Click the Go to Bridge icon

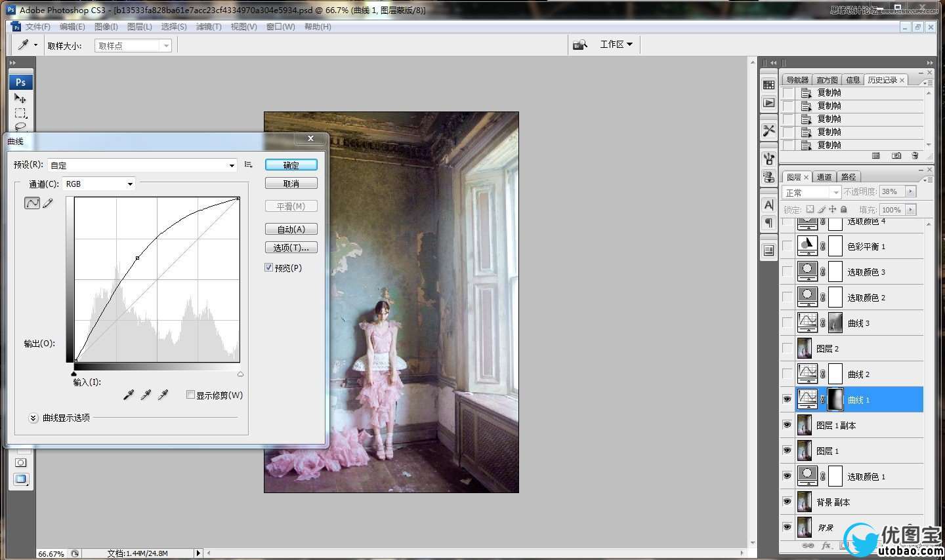tap(579, 45)
